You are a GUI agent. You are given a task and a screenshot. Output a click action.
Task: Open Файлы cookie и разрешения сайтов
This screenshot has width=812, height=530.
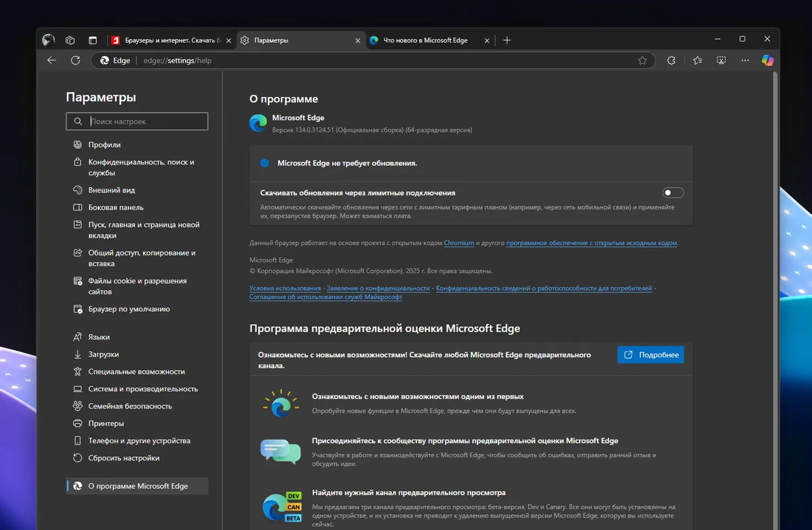(x=137, y=286)
